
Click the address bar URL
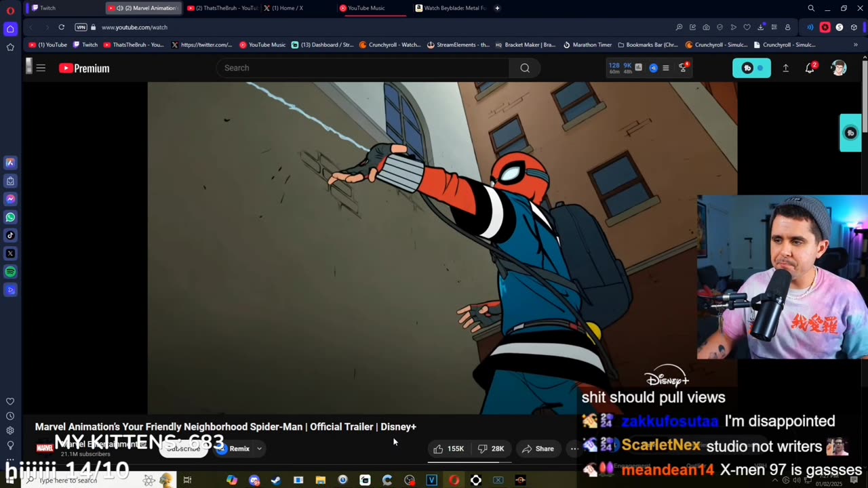point(134,27)
